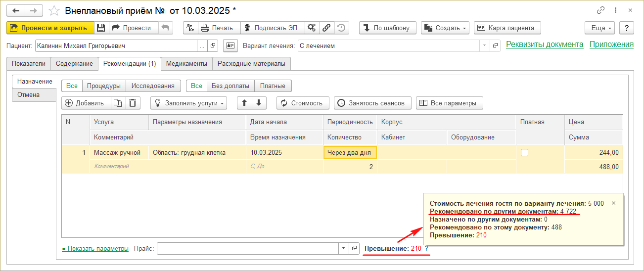Move row down with arrow icon
The image size is (644, 271).
tap(259, 103)
